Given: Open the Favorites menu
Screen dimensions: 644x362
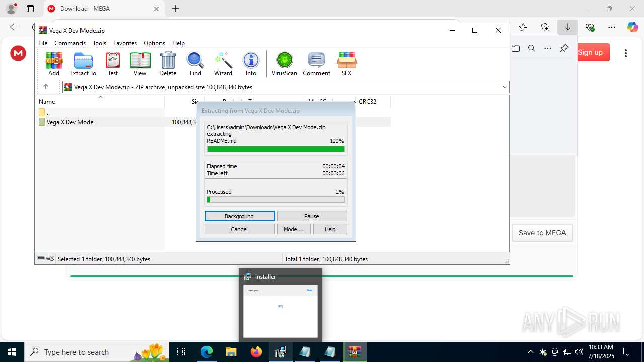Looking at the screenshot, I should click(125, 43).
